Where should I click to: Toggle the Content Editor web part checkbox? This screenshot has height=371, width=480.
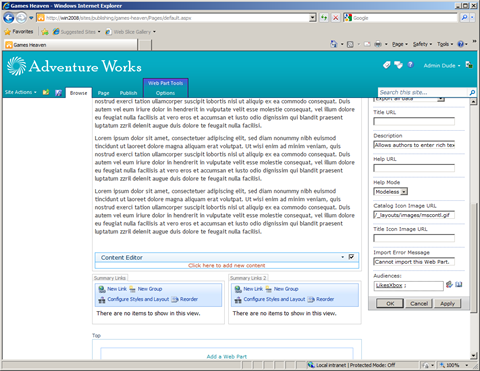tap(351, 257)
